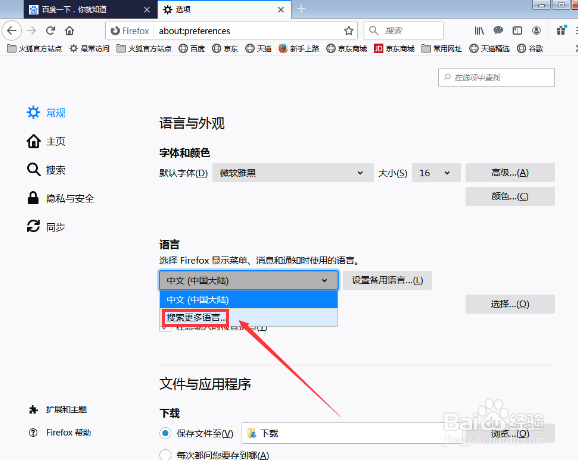The width and height of the screenshot is (578, 460).
Task: Click the 颜色 button
Action: click(510, 196)
